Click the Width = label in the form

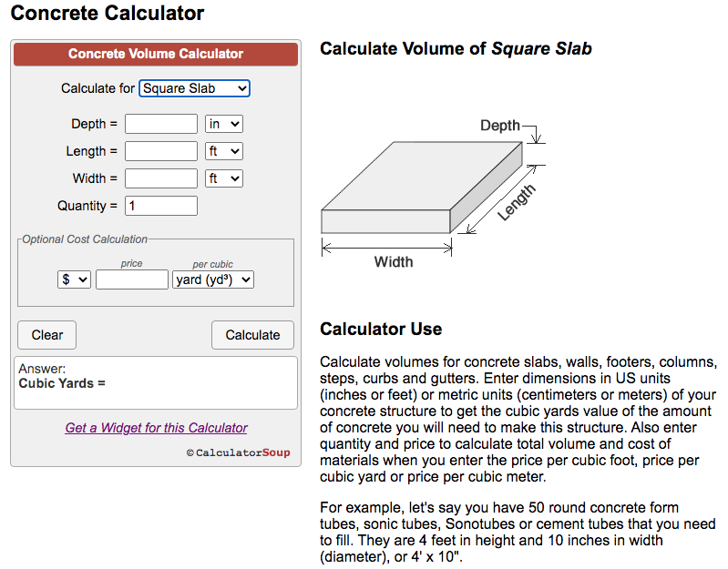click(x=95, y=178)
